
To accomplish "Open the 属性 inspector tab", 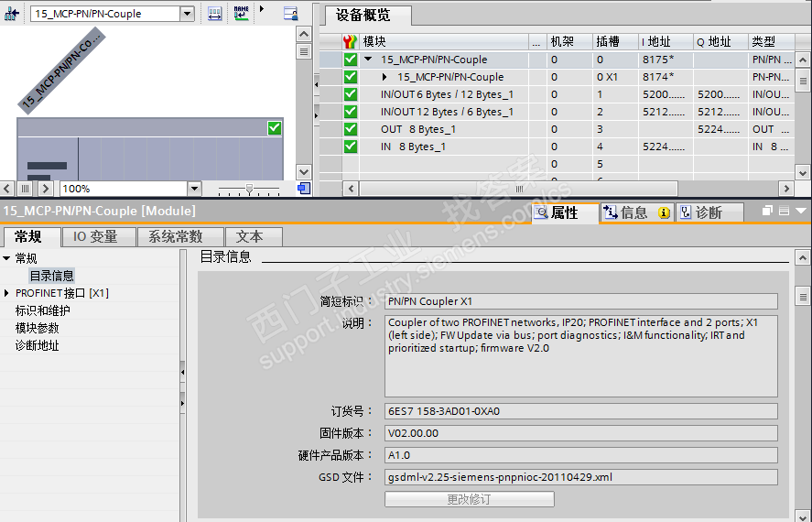I will pyautogui.click(x=565, y=212).
